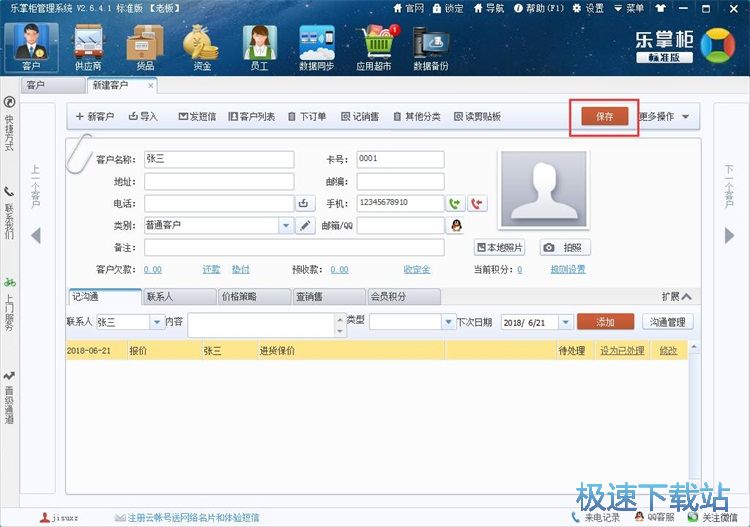Open the 资金 funds module
The image size is (750, 527).
pos(201,48)
